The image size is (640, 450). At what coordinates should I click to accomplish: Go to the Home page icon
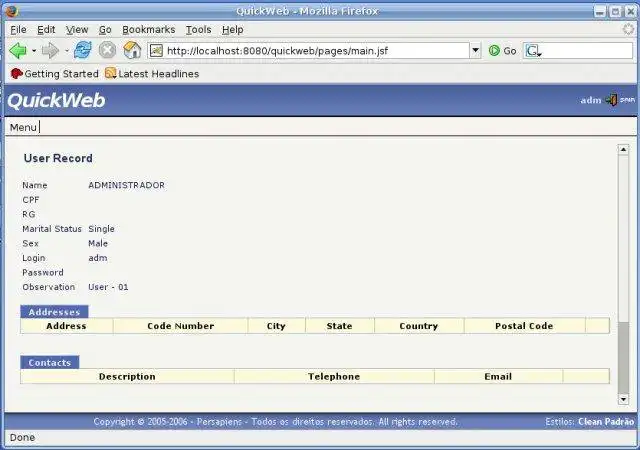pos(132,50)
